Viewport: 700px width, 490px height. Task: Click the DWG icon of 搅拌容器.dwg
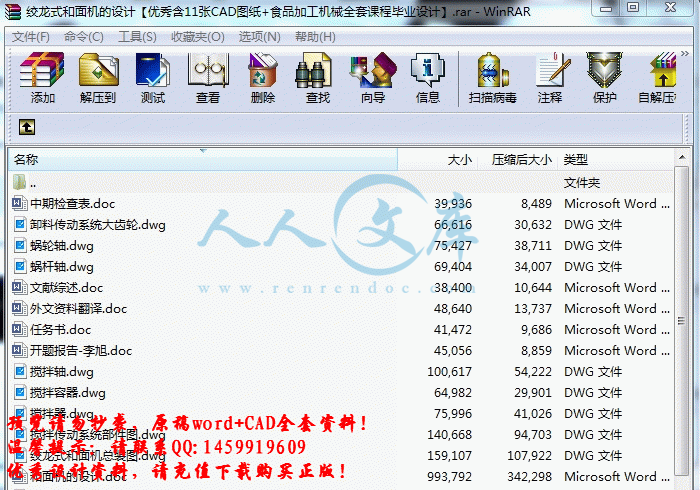pyautogui.click(x=20, y=392)
